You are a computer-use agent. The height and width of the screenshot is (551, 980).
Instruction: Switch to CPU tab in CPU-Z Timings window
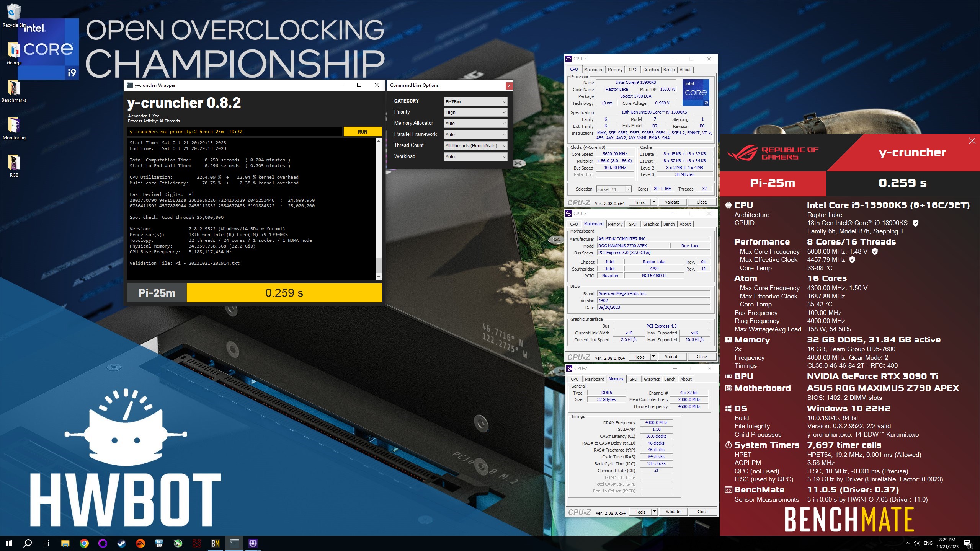[x=575, y=379]
